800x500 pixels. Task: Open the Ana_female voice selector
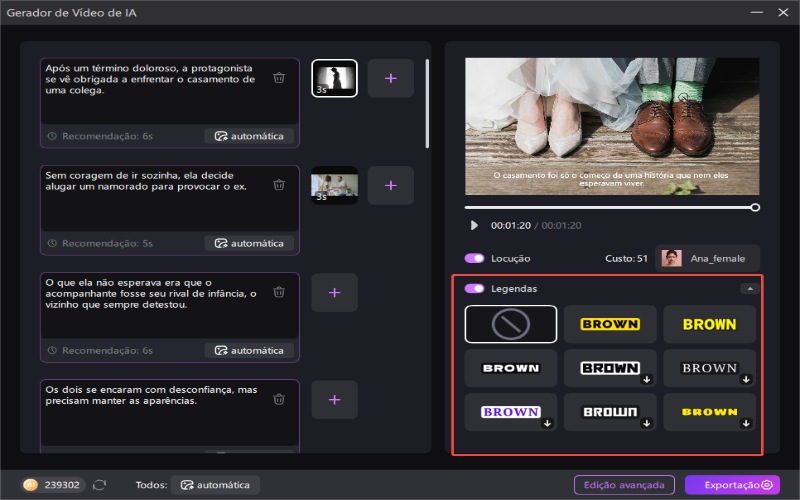click(708, 258)
